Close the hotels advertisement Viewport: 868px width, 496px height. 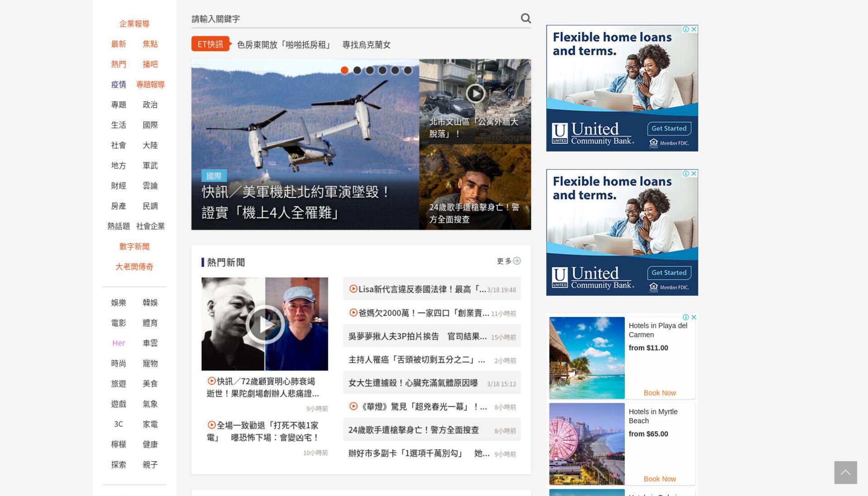(694, 317)
